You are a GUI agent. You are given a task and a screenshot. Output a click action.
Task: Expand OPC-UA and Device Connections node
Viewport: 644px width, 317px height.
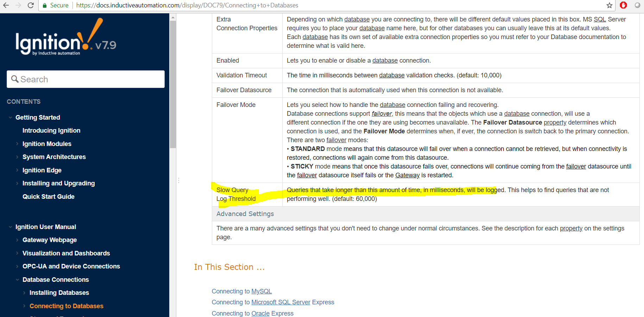click(x=17, y=266)
